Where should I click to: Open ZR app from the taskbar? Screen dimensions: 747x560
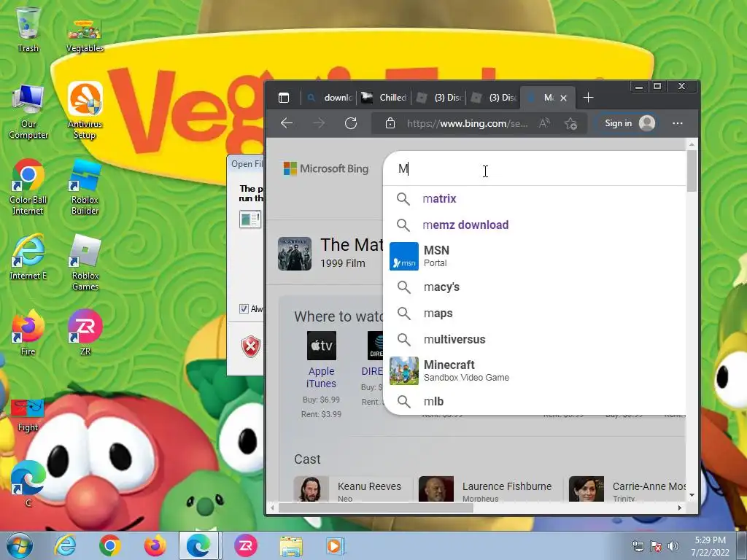coord(246,545)
